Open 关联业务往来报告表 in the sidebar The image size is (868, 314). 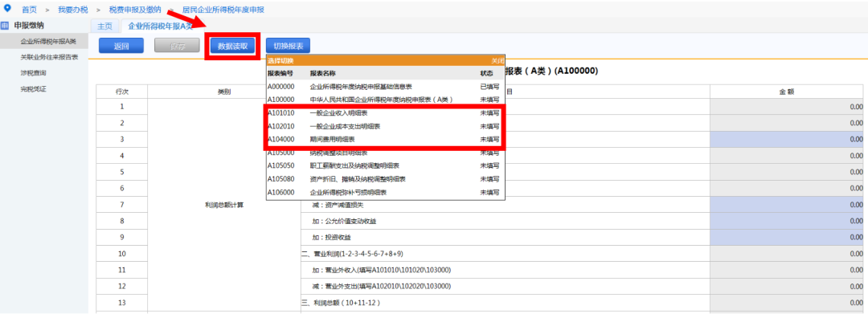(x=49, y=57)
